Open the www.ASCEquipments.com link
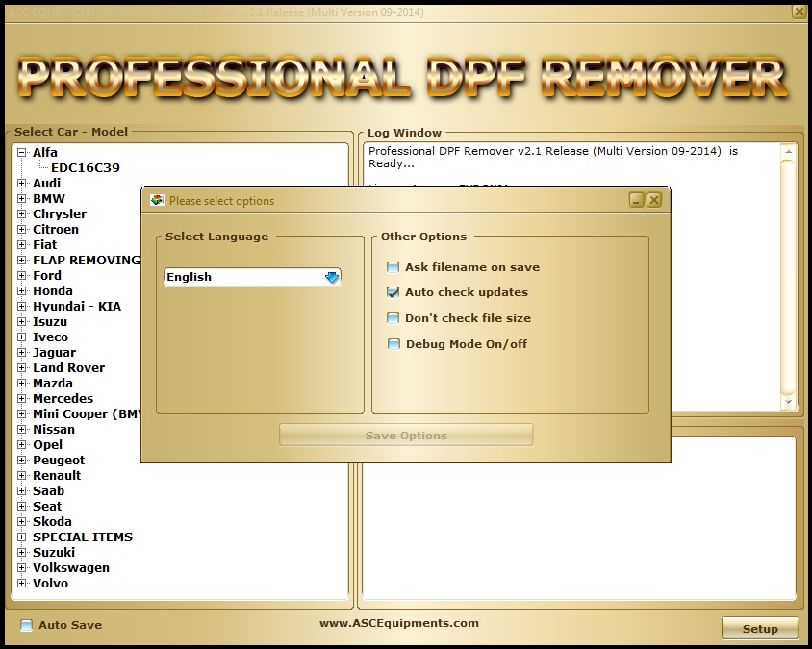The width and height of the screenshot is (812, 649). [x=399, y=624]
